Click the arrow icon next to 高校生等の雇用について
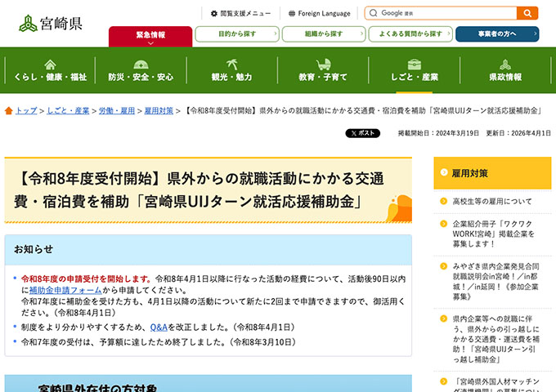 (x=444, y=201)
